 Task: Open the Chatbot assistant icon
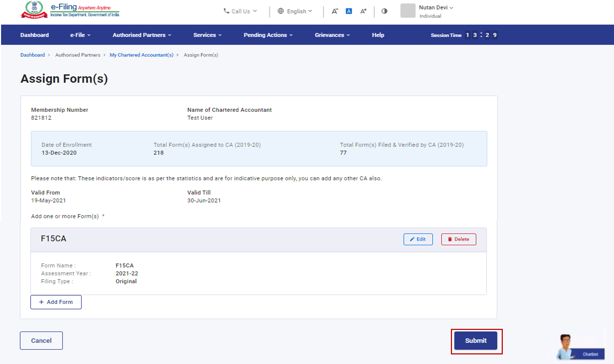pos(580,347)
